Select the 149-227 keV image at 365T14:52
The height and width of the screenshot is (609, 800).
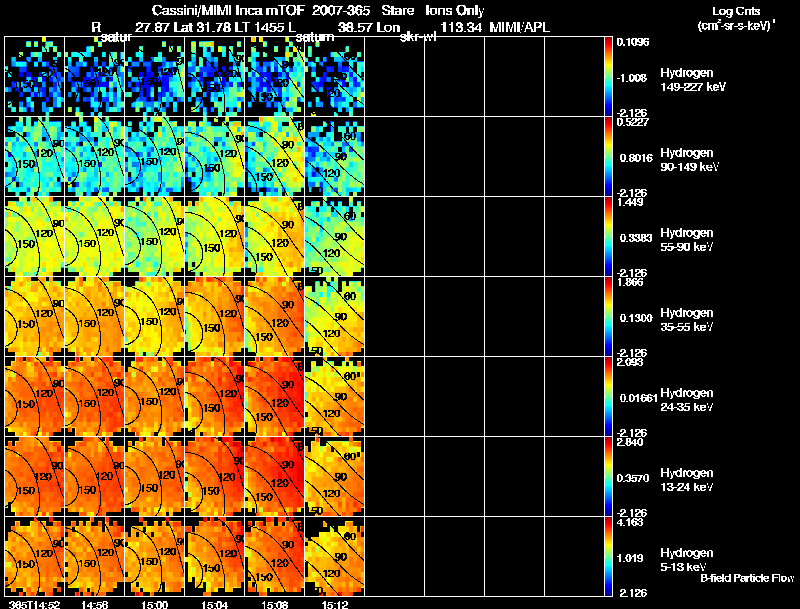pos(35,77)
